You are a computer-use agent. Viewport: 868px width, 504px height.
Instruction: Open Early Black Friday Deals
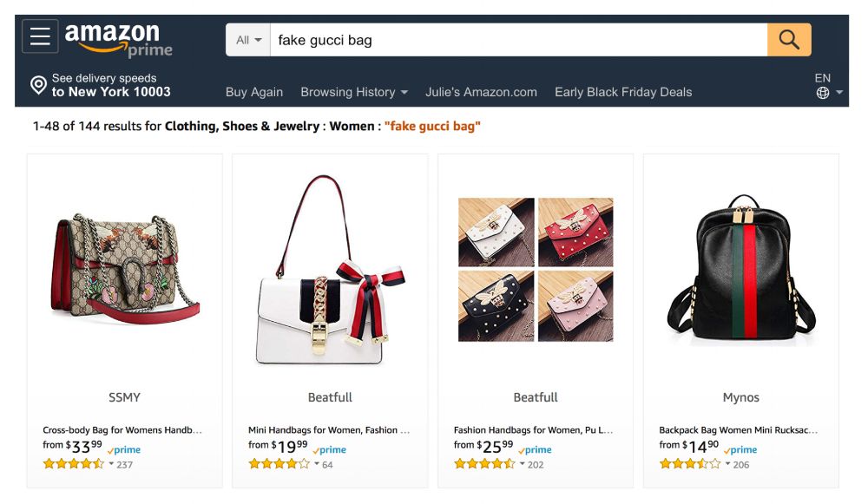[x=623, y=92]
